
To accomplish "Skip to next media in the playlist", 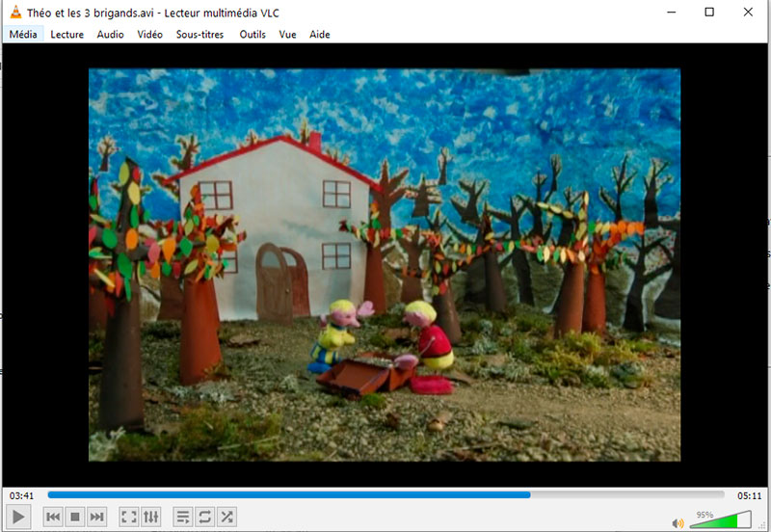I will (97, 517).
